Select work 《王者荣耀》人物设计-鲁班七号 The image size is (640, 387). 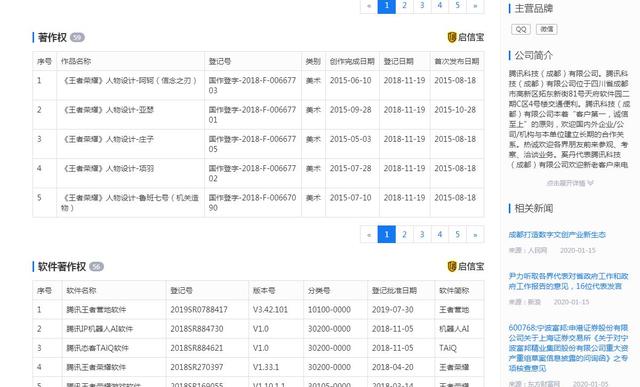pyautogui.click(x=130, y=203)
